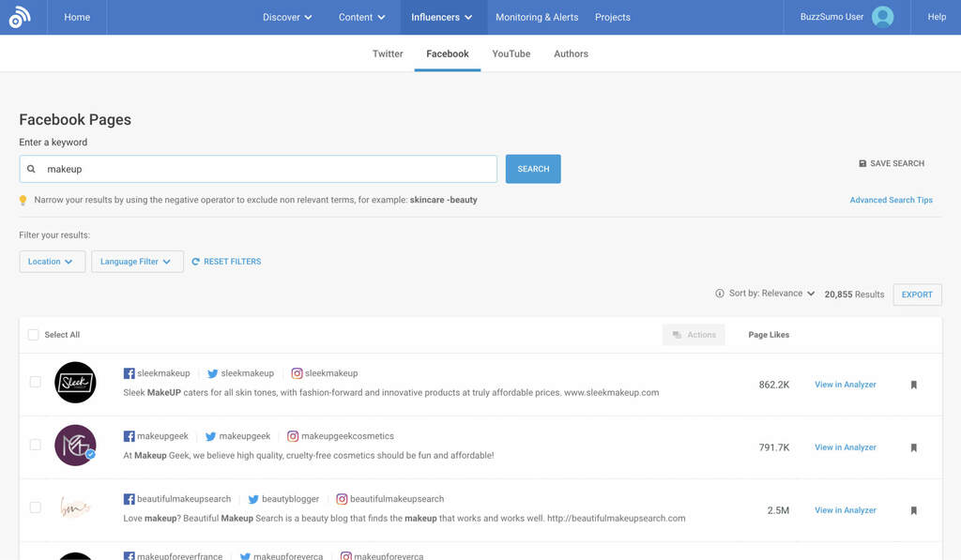Open the Language Filter dropdown
The height and width of the screenshot is (560, 961).
point(136,262)
